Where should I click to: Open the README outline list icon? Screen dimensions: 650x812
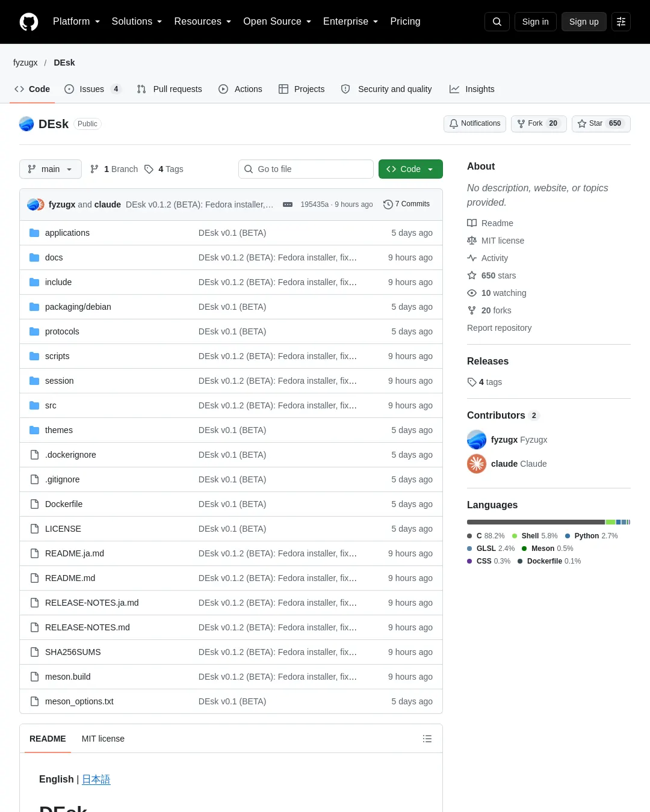[x=427, y=739]
